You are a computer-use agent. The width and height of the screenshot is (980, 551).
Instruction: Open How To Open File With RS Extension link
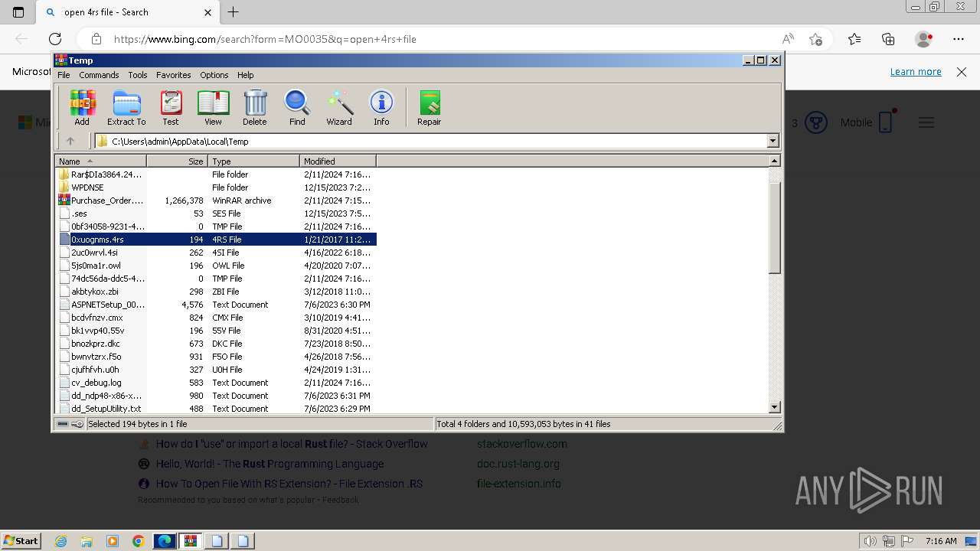click(289, 484)
